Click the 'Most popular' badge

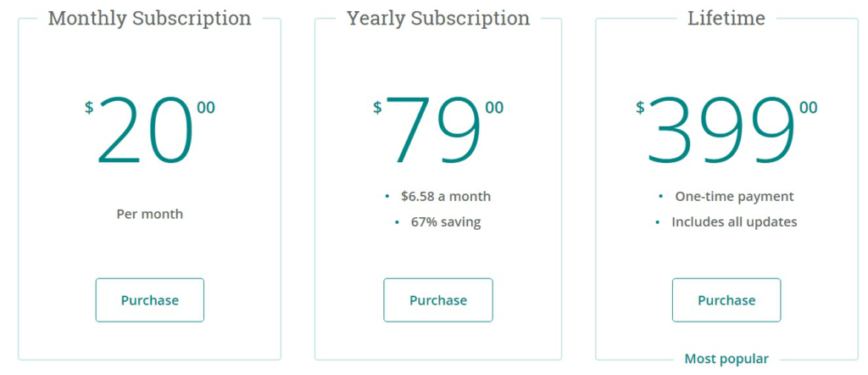[726, 359]
